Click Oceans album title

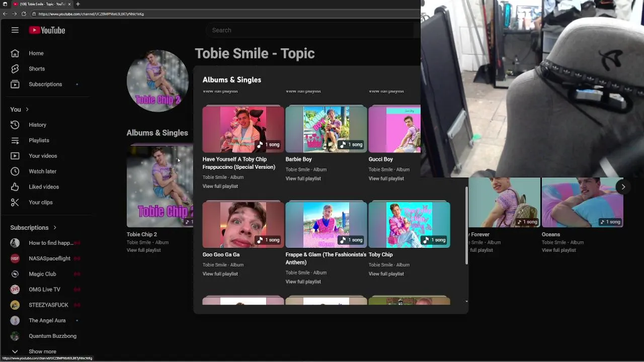coord(551,234)
